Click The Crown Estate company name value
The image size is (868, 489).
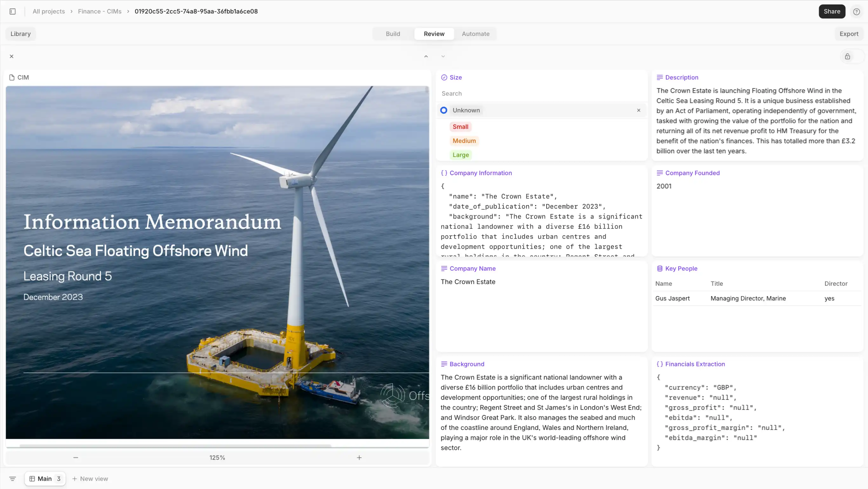tap(468, 282)
